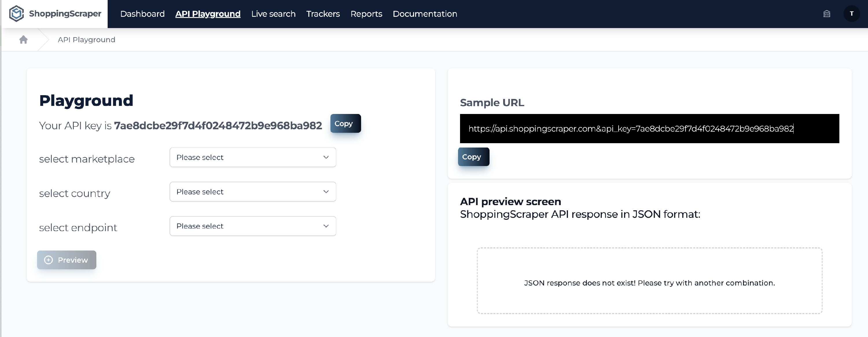Copy the API key
The image size is (868, 337).
[345, 123]
